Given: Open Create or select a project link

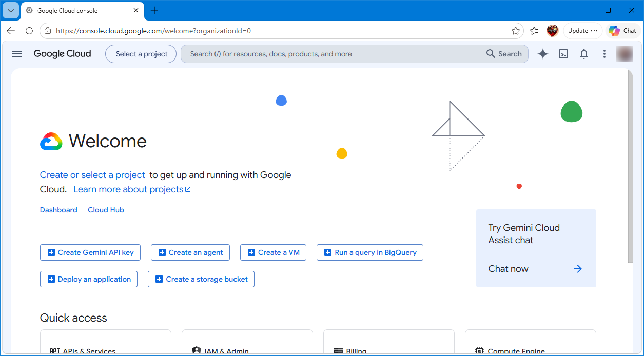Looking at the screenshot, I should (x=92, y=175).
